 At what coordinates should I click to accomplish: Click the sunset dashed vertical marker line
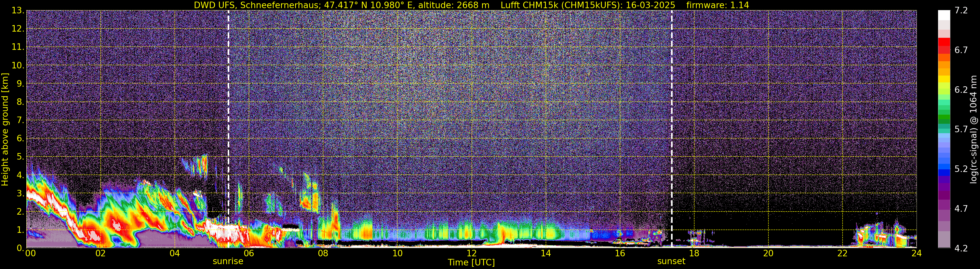click(671, 129)
